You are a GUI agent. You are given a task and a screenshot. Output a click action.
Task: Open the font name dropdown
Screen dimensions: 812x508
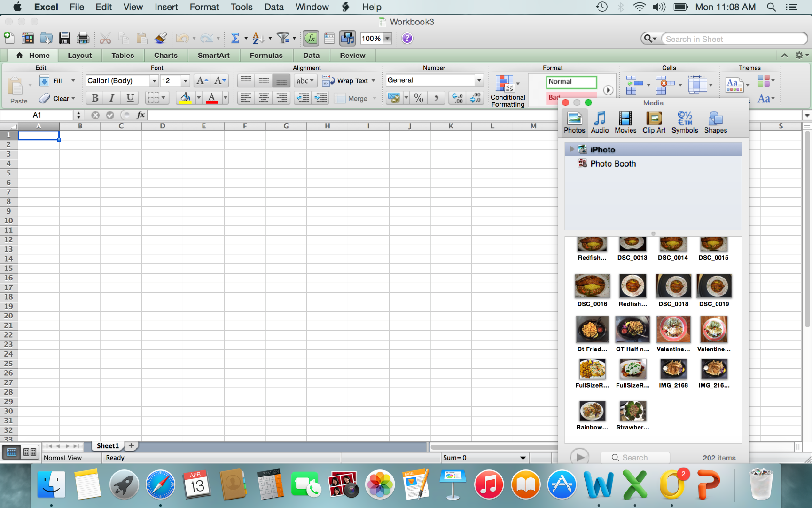point(154,81)
